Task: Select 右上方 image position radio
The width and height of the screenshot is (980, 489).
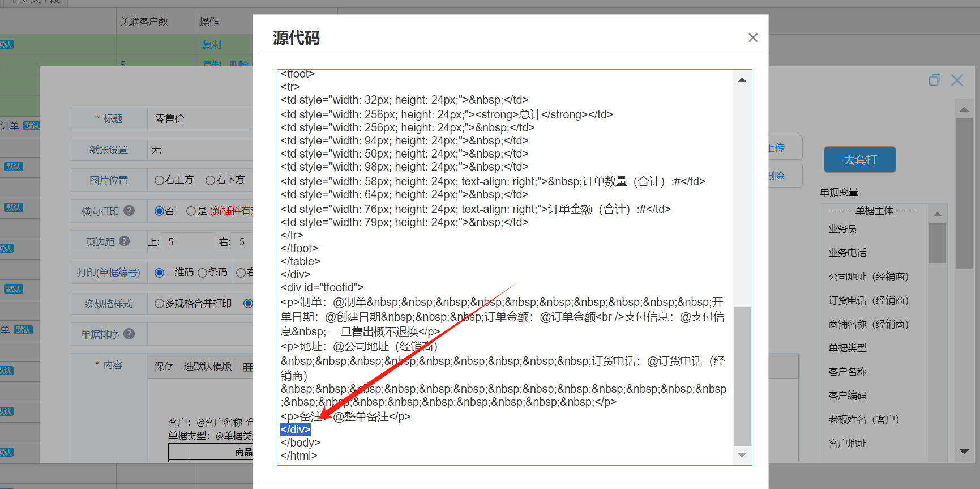Action: [160, 180]
